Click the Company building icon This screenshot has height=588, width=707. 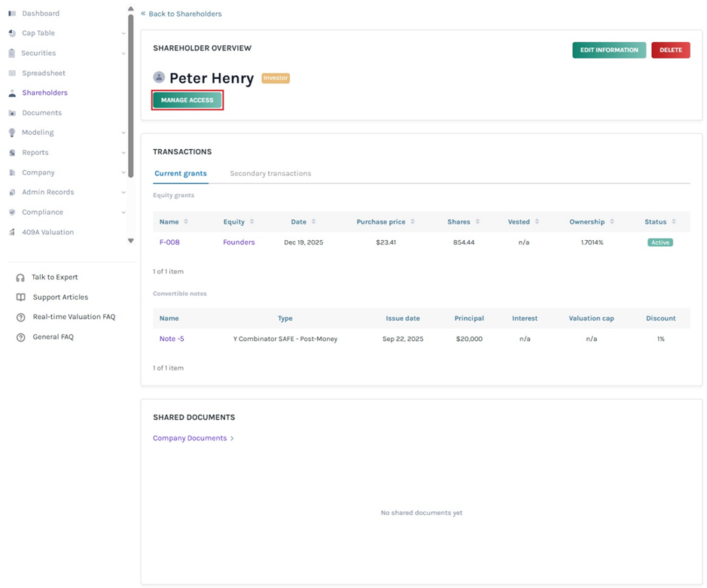coord(12,172)
